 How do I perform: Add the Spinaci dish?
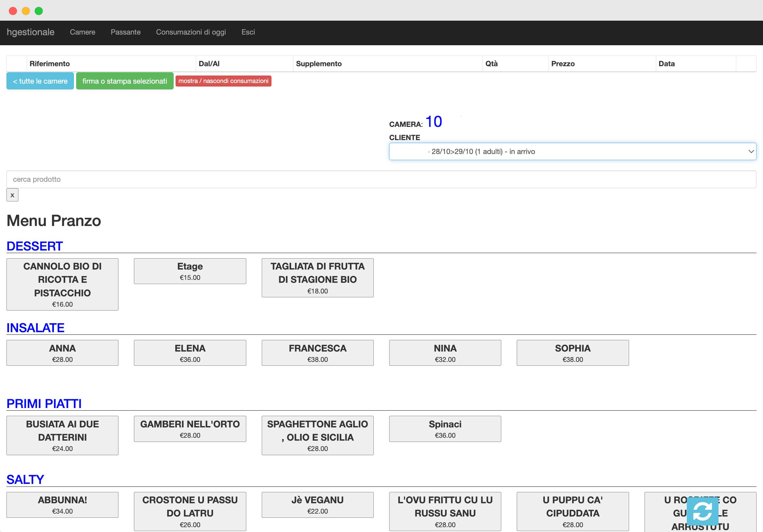[445, 429]
